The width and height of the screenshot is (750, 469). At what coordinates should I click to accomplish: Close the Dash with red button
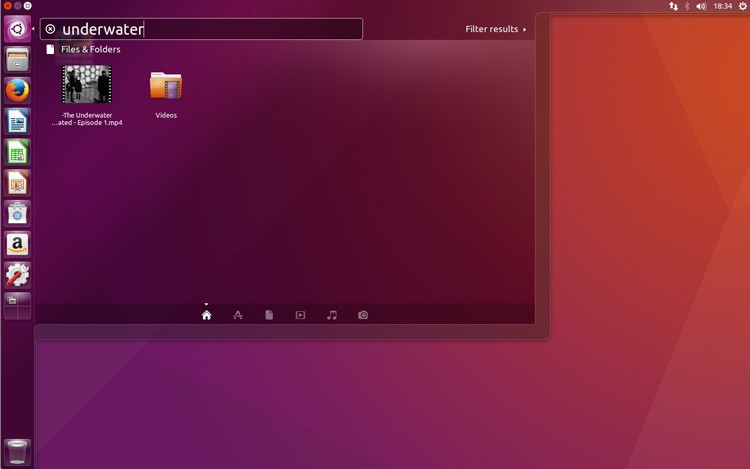pyautogui.click(x=7, y=6)
